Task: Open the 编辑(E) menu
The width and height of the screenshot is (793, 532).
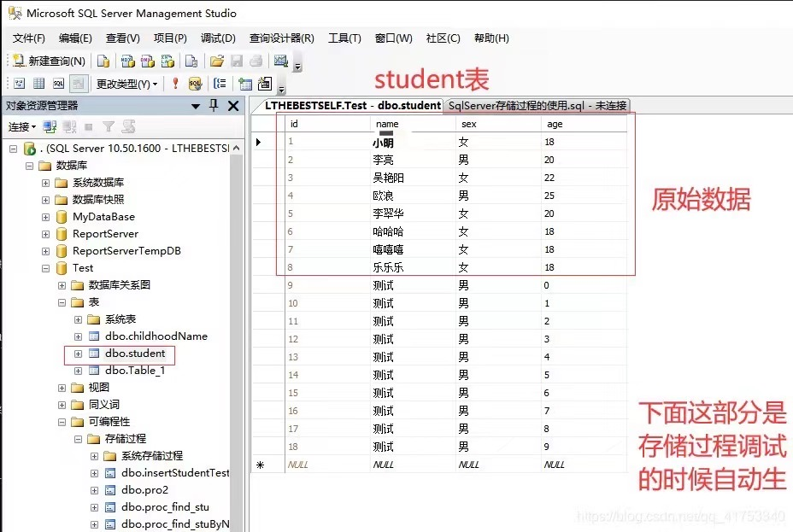Action: 75,38
